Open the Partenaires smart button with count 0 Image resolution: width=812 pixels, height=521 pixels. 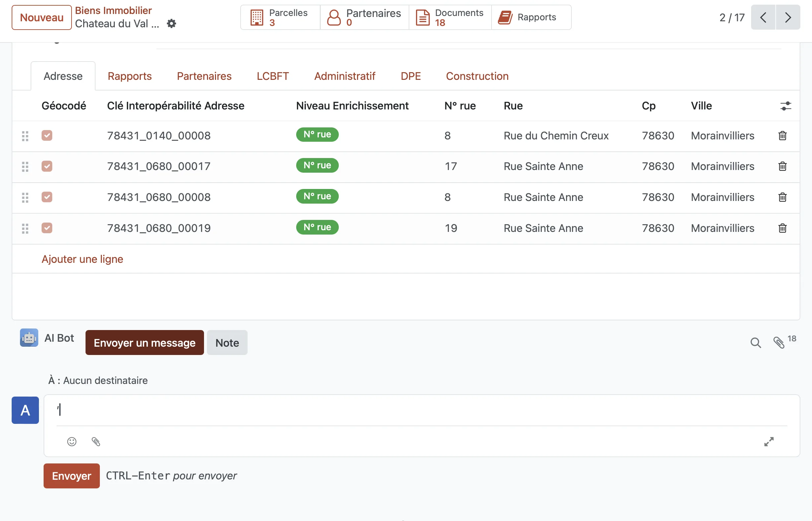(x=364, y=17)
